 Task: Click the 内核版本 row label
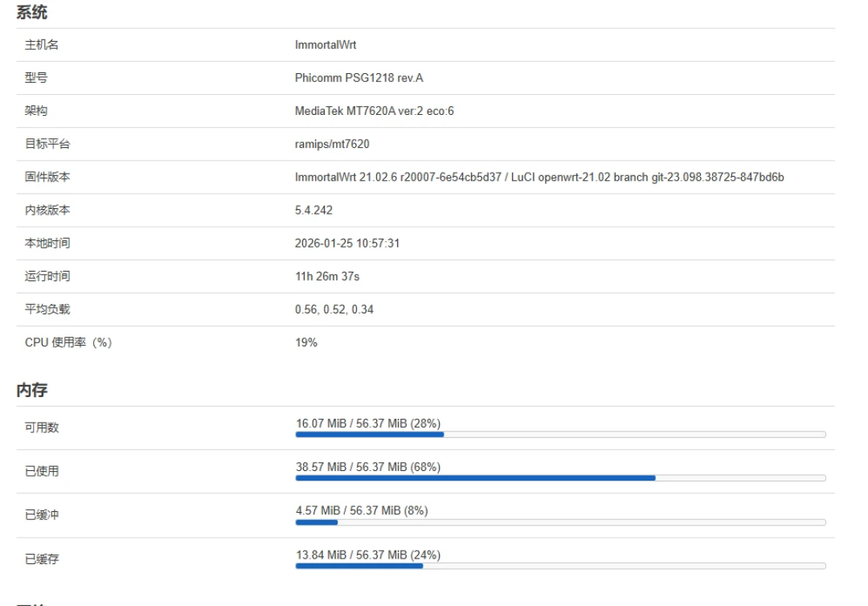[47, 211]
